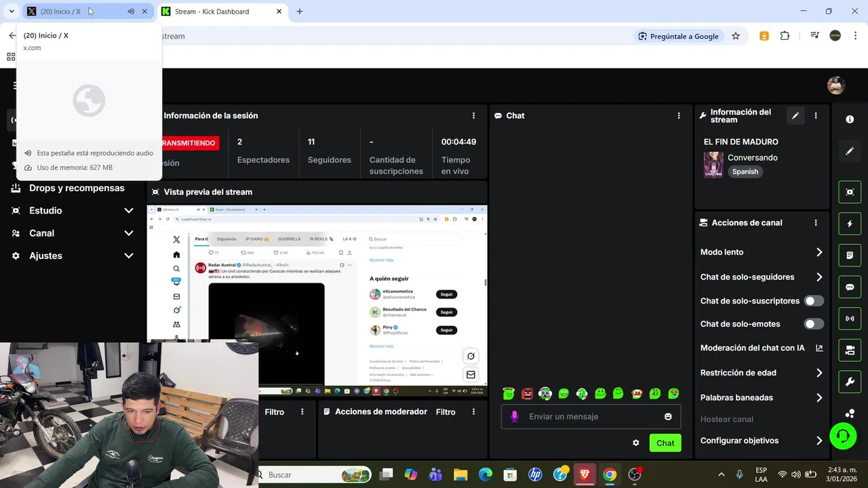Click Filtro in Acciones de moderador panel
This screenshot has width=868, height=488.
446,412
